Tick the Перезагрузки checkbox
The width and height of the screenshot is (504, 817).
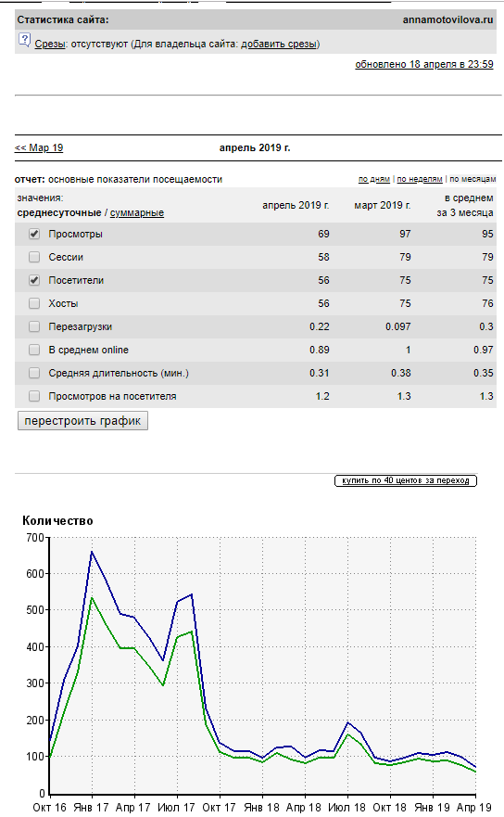[34, 326]
